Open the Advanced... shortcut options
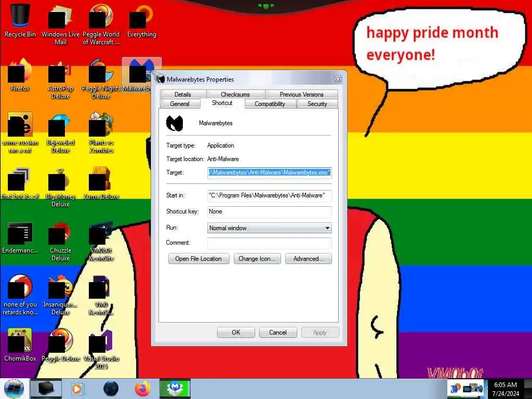 coord(309,259)
